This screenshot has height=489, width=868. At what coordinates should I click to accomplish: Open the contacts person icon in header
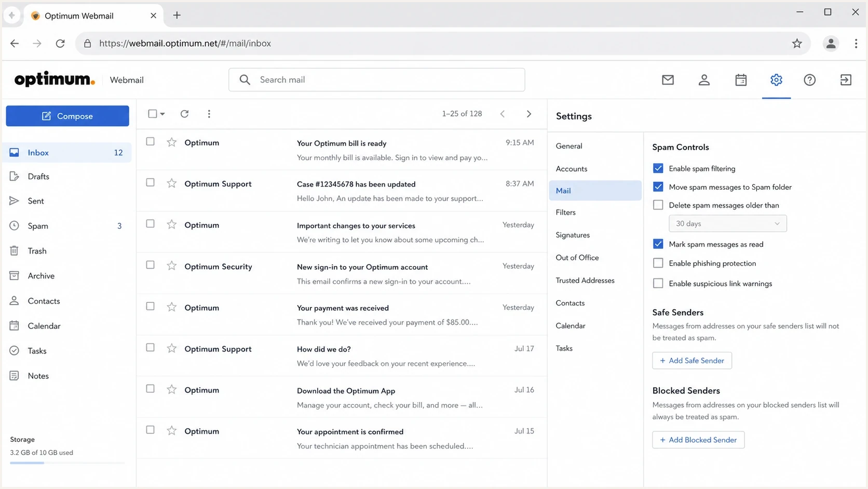click(704, 80)
